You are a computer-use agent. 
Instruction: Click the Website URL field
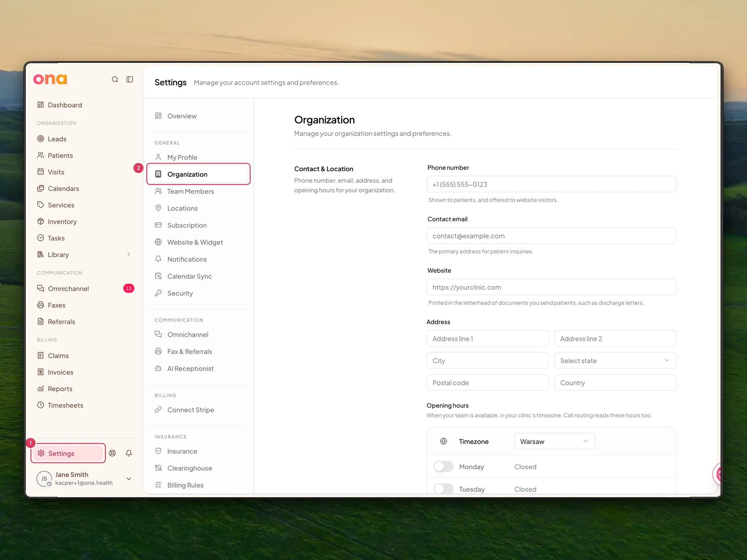(x=551, y=287)
